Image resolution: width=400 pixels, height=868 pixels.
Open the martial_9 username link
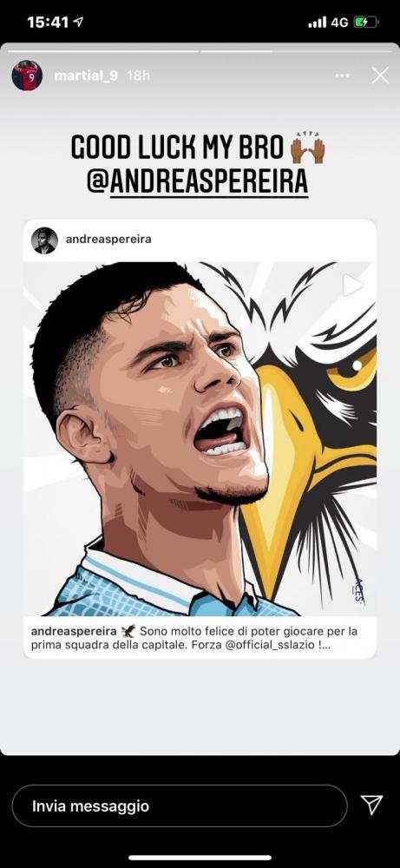coord(86,76)
